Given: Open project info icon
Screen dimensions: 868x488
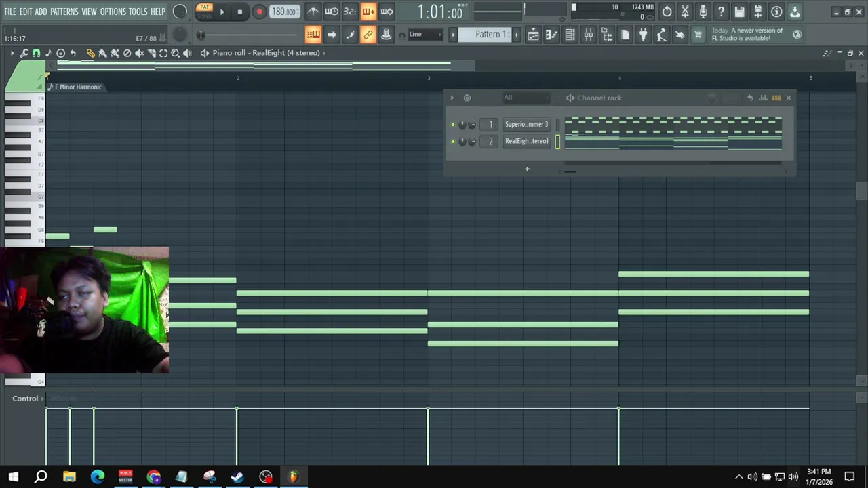Looking at the screenshot, I should click(776, 12).
